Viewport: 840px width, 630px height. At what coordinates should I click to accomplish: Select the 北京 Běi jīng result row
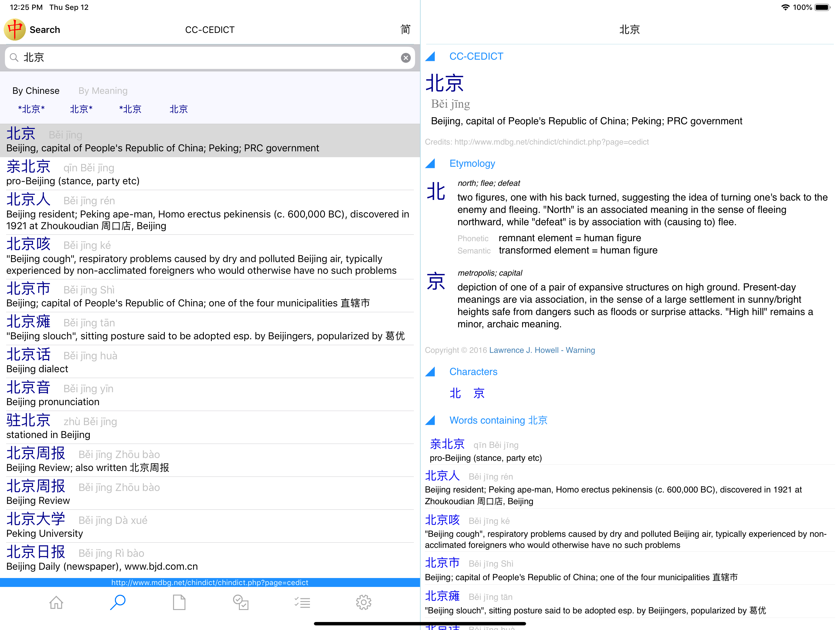click(210, 141)
